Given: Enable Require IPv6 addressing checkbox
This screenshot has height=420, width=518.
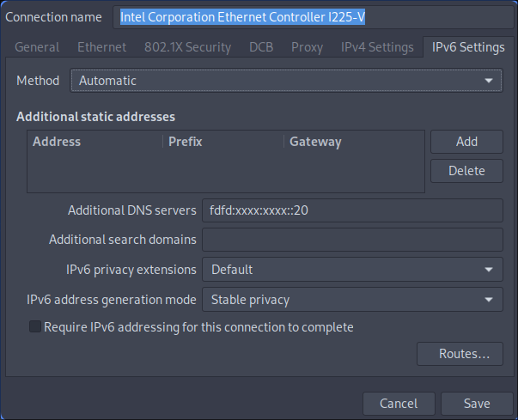Looking at the screenshot, I should pos(35,327).
